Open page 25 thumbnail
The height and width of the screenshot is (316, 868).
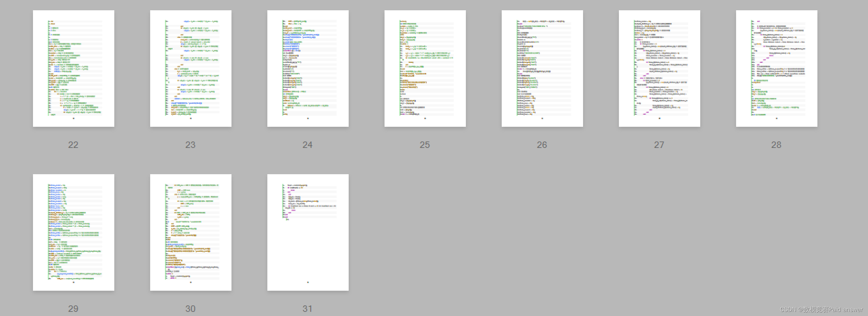[x=425, y=69]
